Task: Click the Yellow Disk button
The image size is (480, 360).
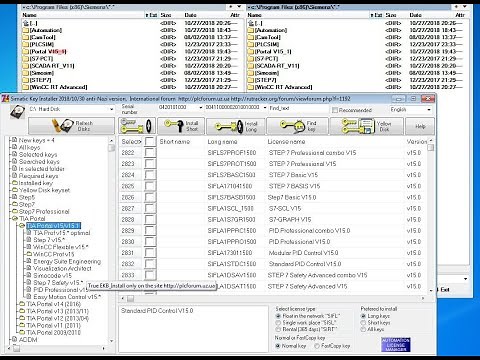Action: (367, 126)
